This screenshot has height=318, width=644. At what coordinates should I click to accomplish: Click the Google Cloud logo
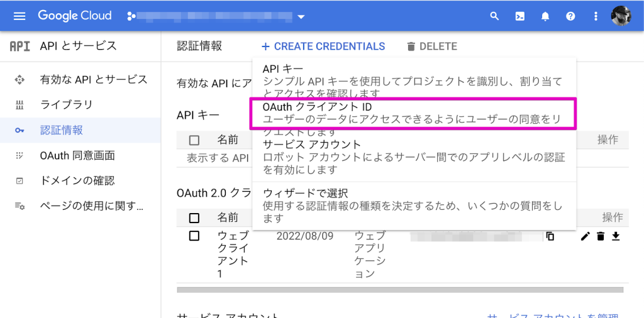click(75, 16)
